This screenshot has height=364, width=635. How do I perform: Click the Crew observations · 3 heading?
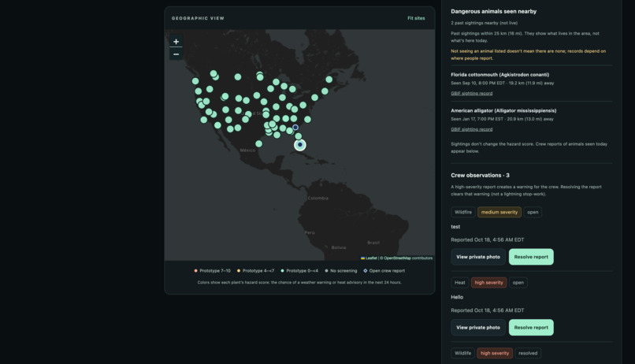coord(480,176)
